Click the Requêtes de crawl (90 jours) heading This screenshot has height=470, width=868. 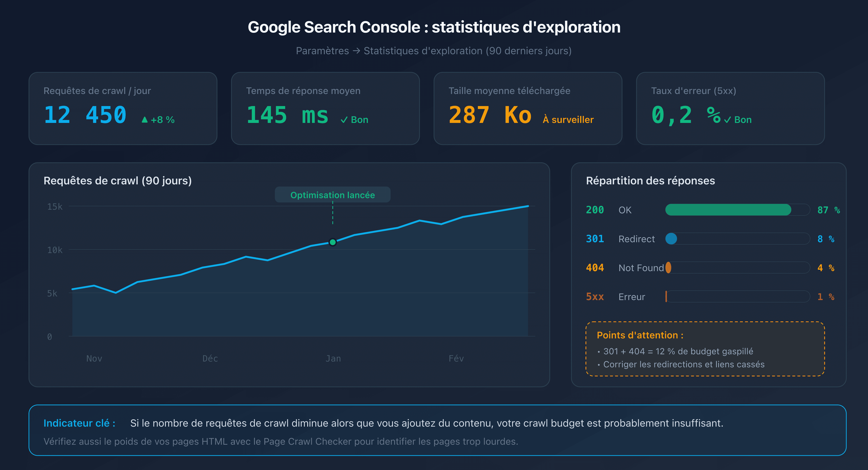(x=118, y=181)
